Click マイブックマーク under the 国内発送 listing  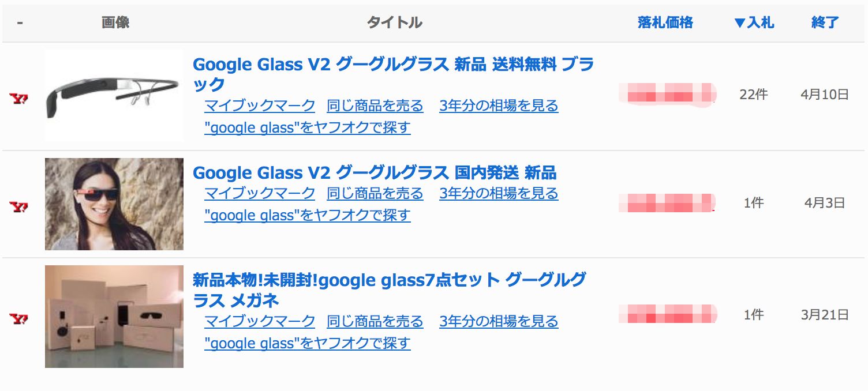[x=260, y=193]
